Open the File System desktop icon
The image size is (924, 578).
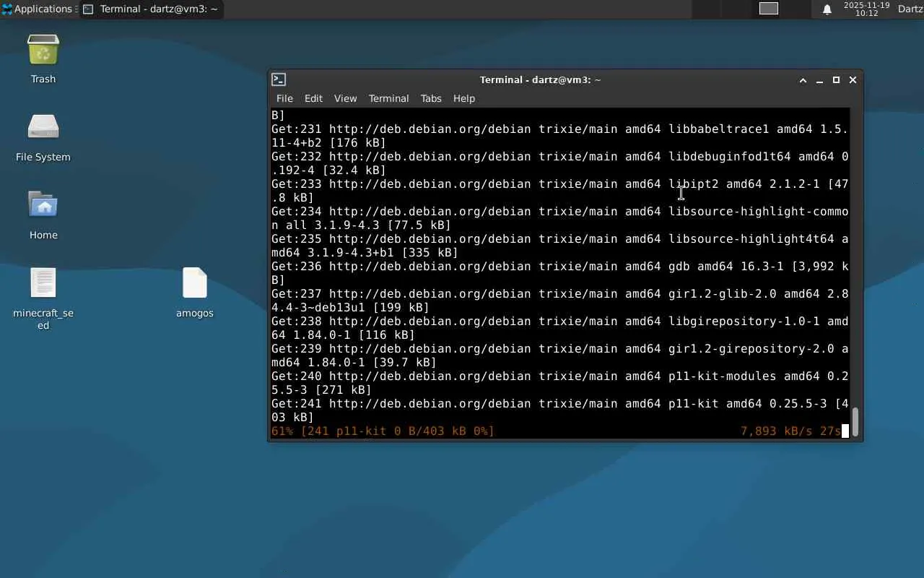[43, 128]
